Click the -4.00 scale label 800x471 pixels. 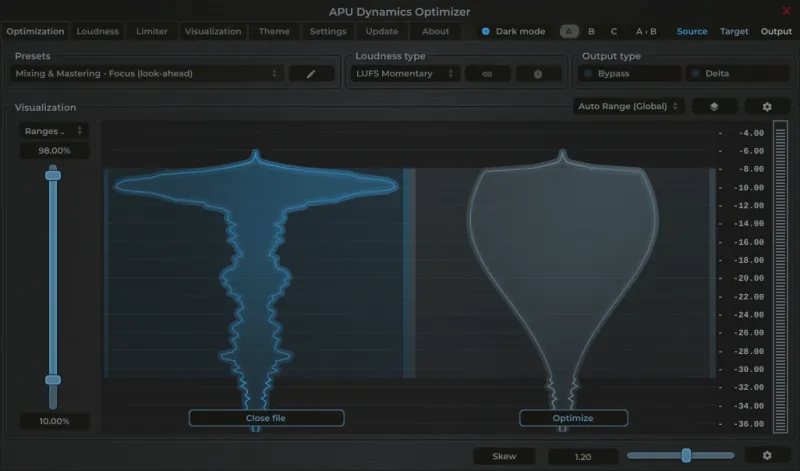751,133
